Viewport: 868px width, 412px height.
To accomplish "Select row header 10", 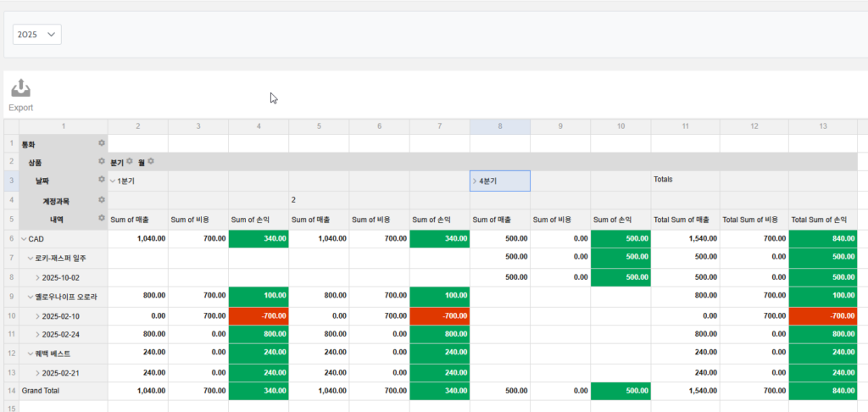I will click(x=12, y=316).
